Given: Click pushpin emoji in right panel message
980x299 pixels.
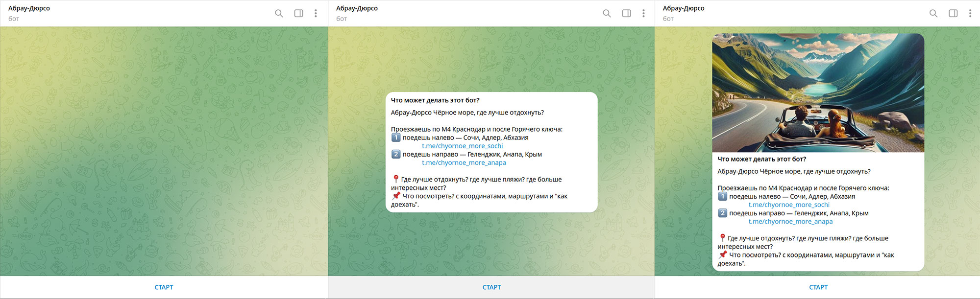Looking at the screenshot, I should pyautogui.click(x=723, y=254).
